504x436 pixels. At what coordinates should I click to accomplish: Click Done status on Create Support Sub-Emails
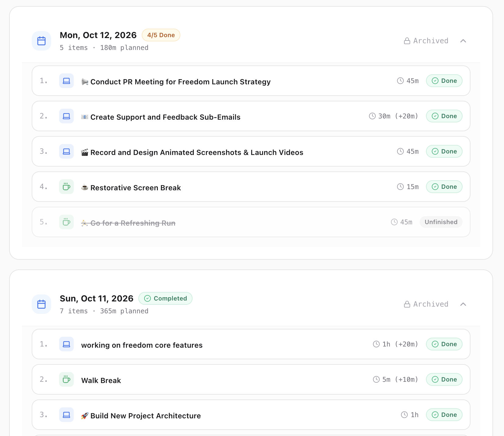(x=444, y=116)
